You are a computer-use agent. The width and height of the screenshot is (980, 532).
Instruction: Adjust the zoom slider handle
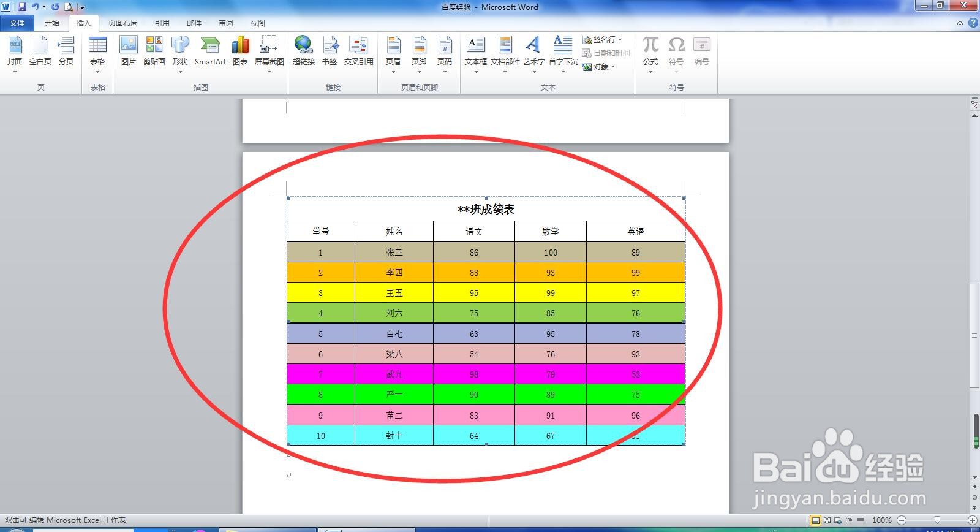[x=937, y=520]
